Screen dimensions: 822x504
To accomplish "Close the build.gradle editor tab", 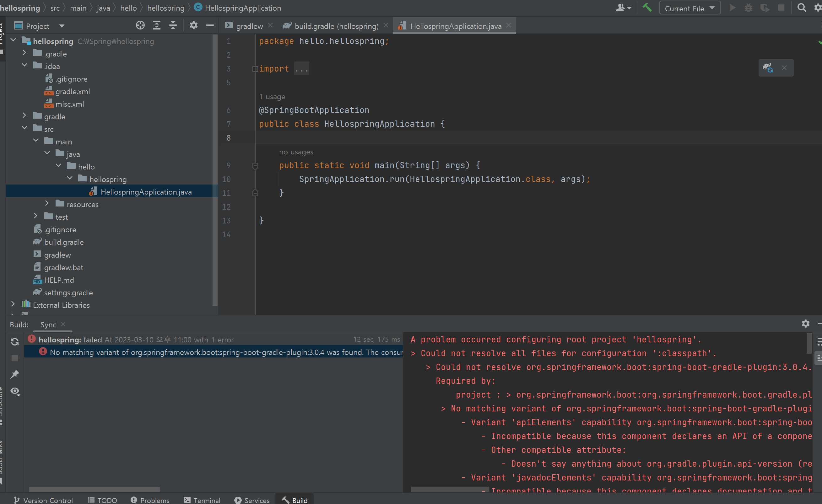I will tap(386, 25).
